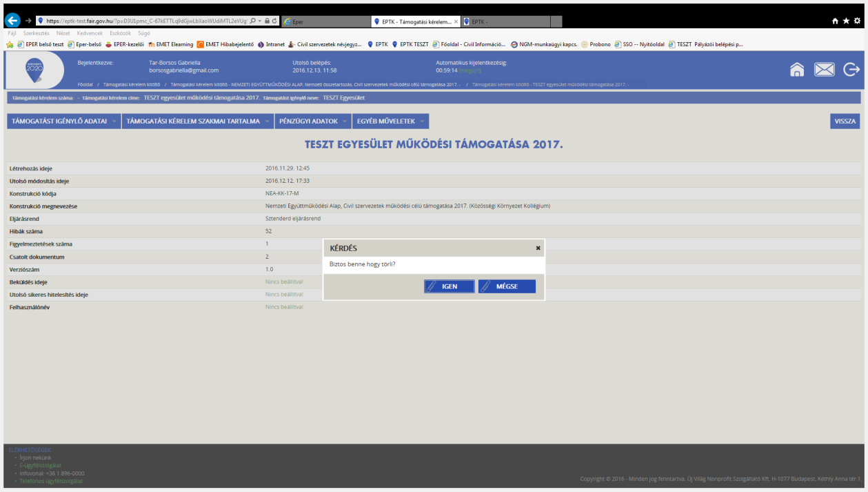Viewport: 868px width, 492px height.
Task: Open Intranet bookmark
Action: [x=271, y=44]
